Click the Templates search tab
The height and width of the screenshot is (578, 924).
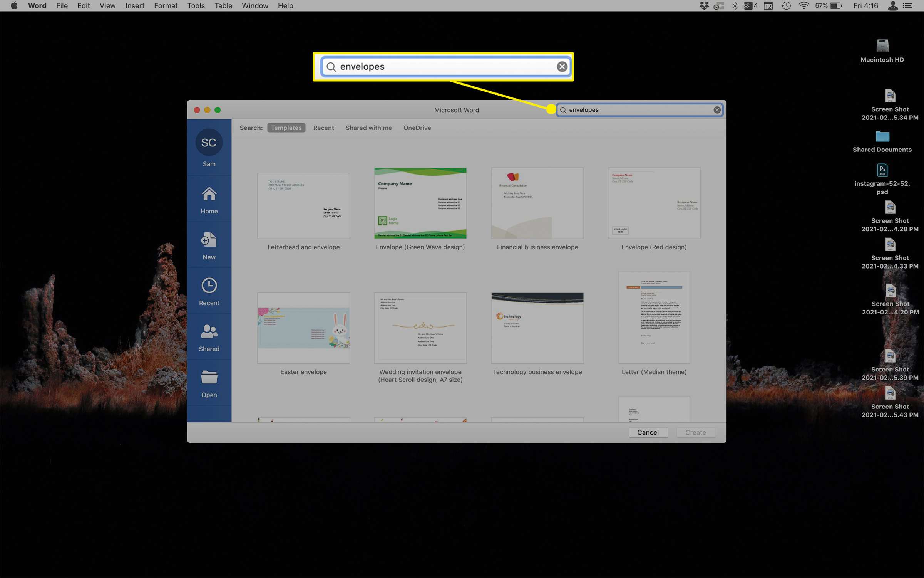pos(285,127)
